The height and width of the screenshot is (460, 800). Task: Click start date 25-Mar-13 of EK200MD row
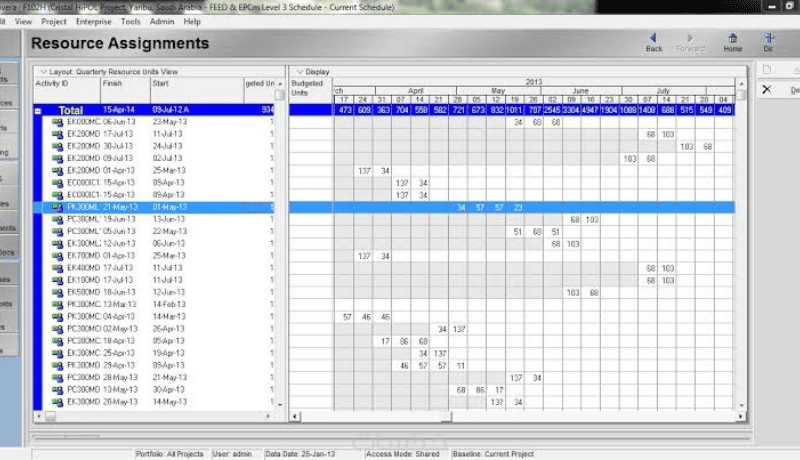click(x=169, y=170)
